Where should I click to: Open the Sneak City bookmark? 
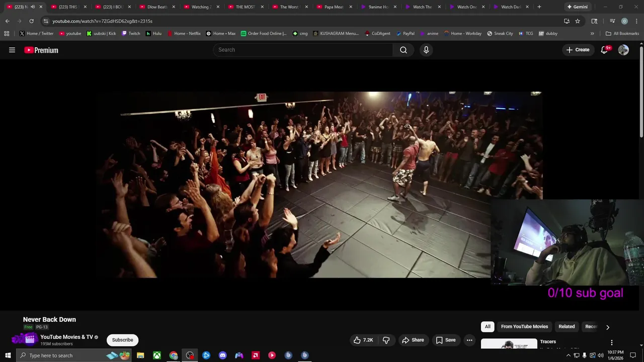tap(500, 34)
